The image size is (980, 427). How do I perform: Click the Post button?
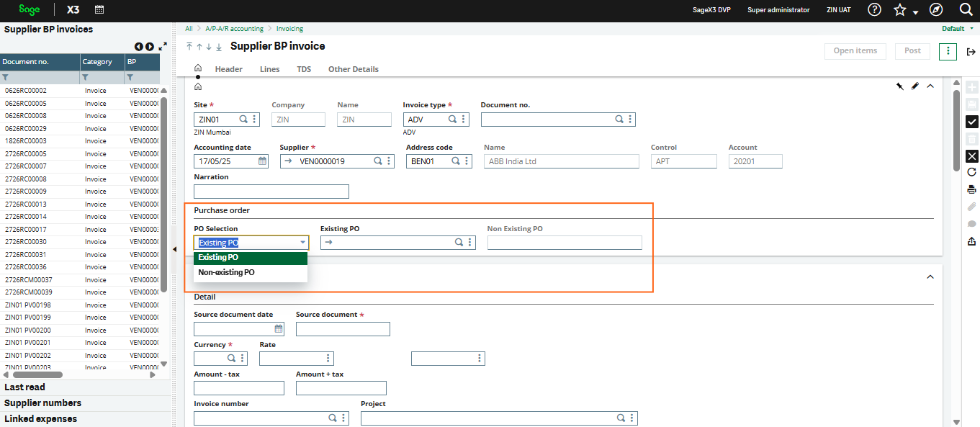(x=912, y=51)
